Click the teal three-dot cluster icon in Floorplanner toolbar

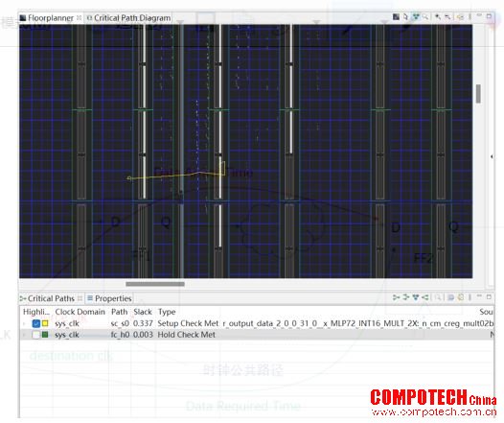point(416,16)
